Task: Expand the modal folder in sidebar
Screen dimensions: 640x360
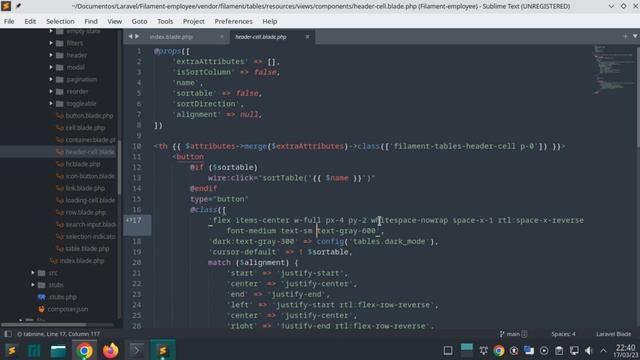Action: click(x=51, y=67)
